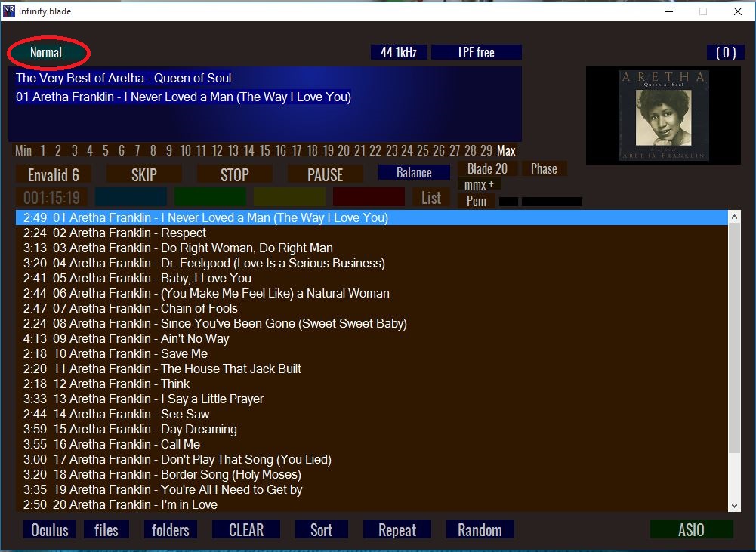Click the Aretha album cover thumbnail

pos(663,116)
